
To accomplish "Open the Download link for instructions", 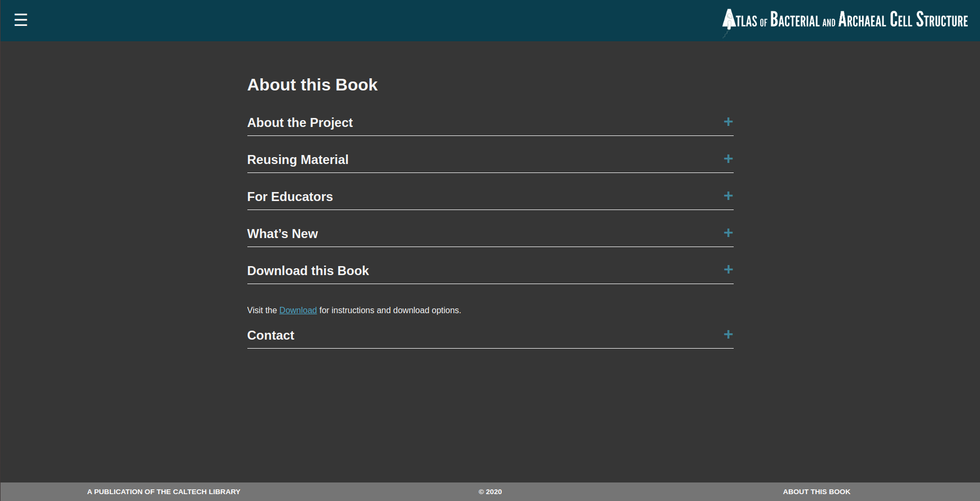I will (x=298, y=310).
